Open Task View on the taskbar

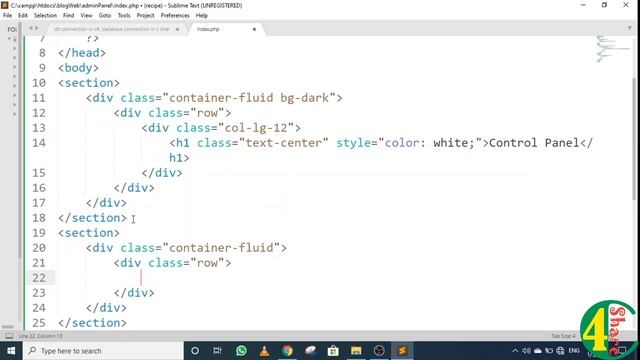point(218,351)
